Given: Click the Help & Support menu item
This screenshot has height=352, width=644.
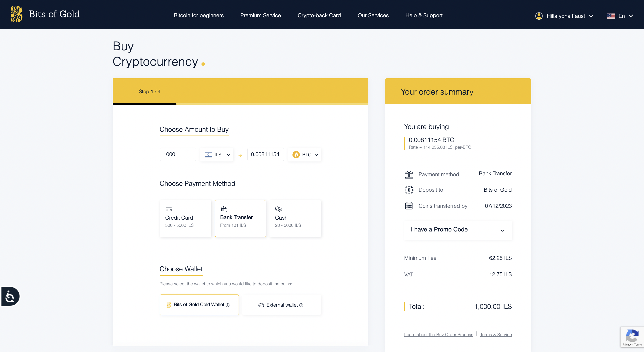Looking at the screenshot, I should [x=424, y=15].
